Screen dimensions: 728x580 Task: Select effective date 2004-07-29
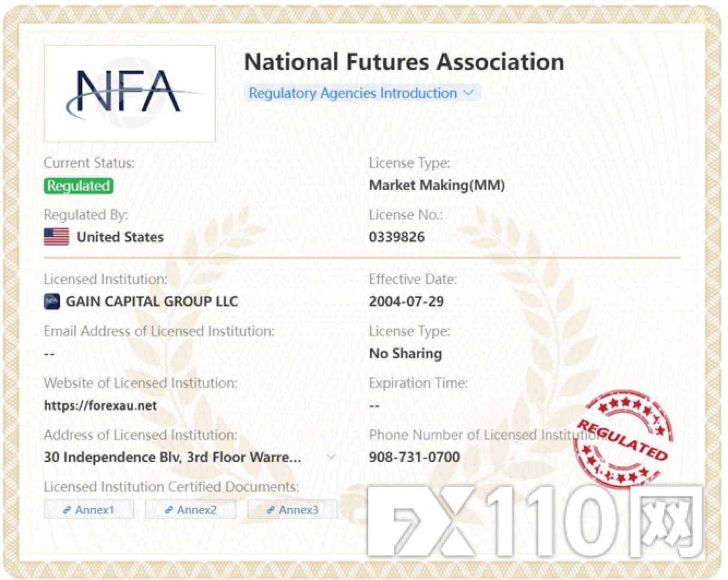pos(407,301)
